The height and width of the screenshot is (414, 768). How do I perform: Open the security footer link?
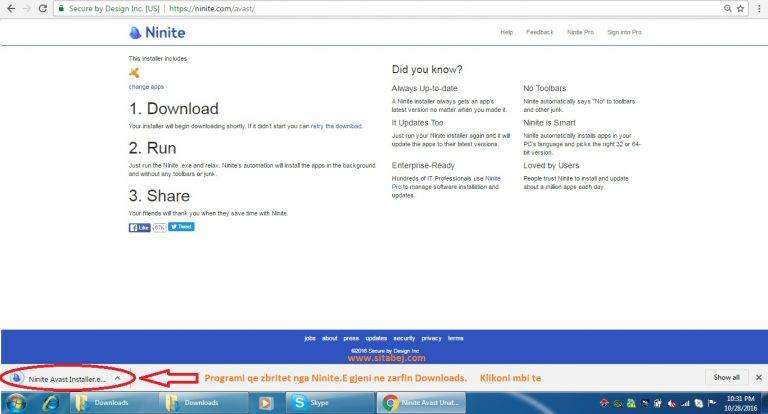pyautogui.click(x=404, y=338)
